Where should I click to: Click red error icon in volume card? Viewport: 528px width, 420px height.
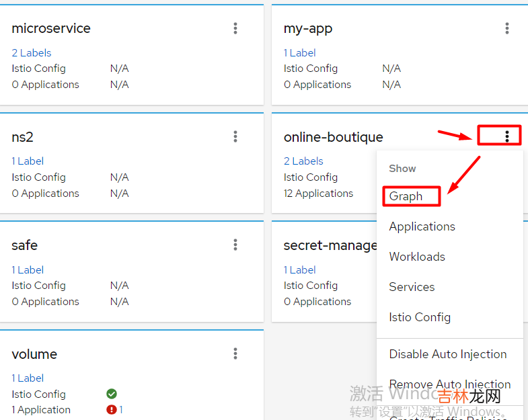pyautogui.click(x=112, y=410)
